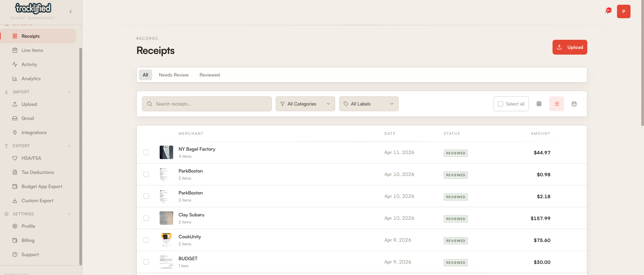Click the red Upload button
This screenshot has width=644, height=275.
click(x=569, y=47)
